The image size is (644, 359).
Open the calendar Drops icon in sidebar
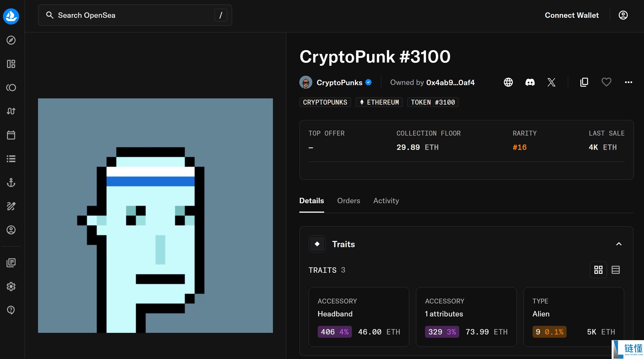click(x=11, y=135)
